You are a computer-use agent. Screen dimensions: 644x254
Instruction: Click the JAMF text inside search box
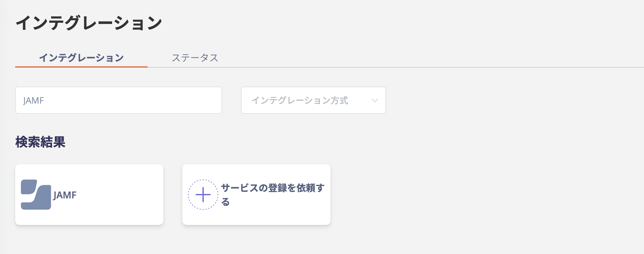[x=34, y=100]
